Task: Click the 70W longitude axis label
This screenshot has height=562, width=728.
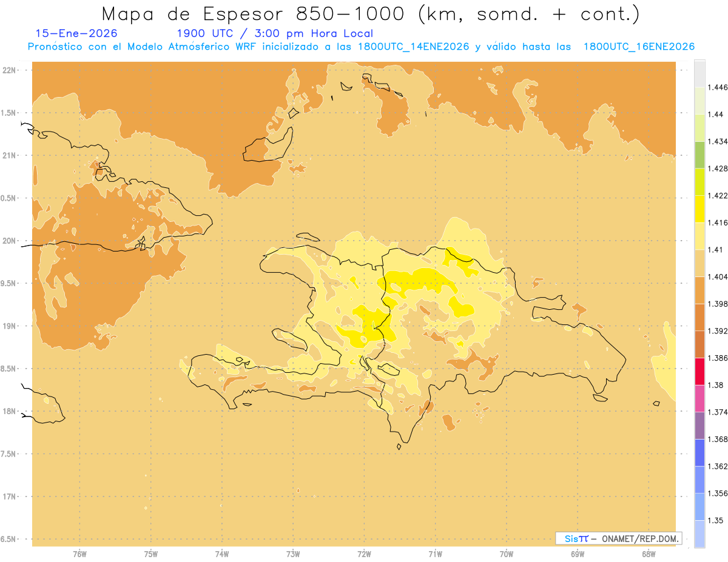Action: tap(507, 554)
